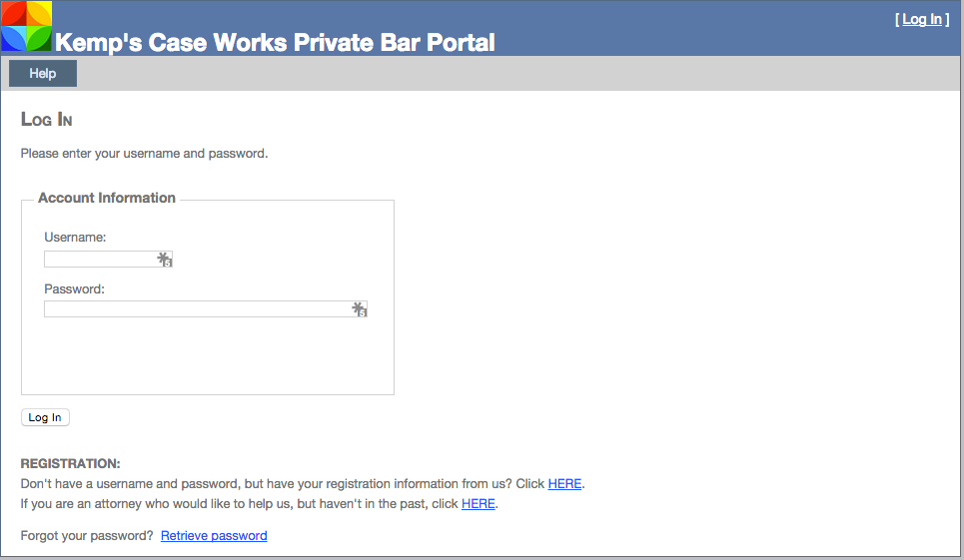Focus the Username input field
The image size is (964, 560).
(100, 260)
